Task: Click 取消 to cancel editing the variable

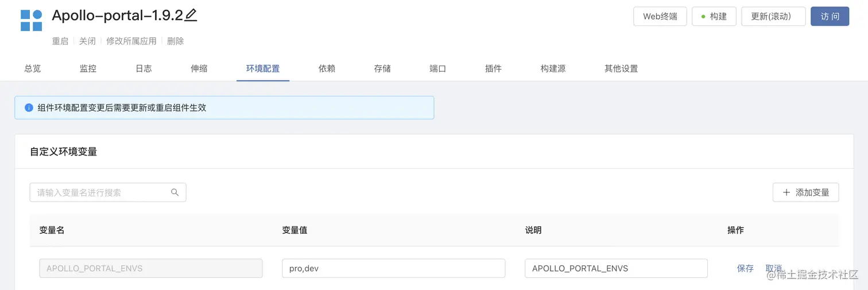Action: [774, 268]
